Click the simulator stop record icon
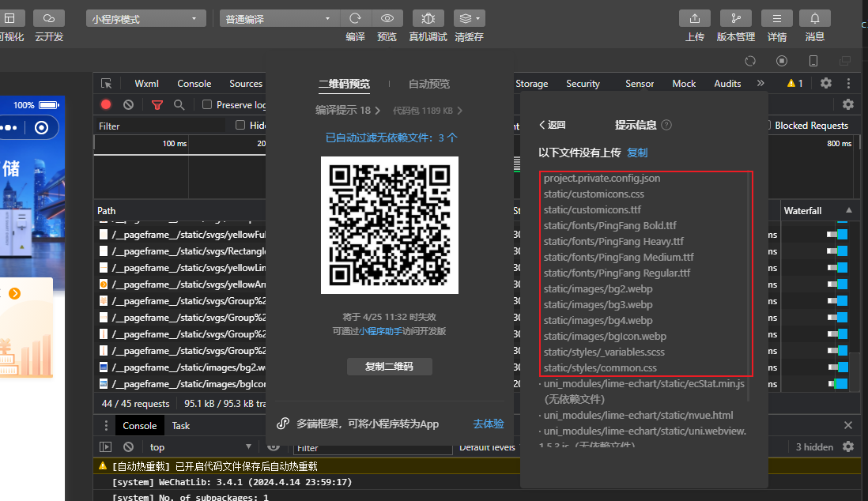This screenshot has height=501, width=868. coord(782,61)
